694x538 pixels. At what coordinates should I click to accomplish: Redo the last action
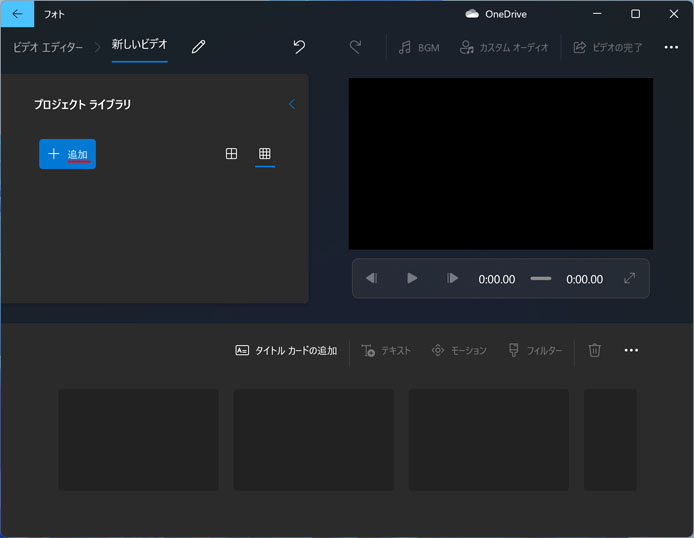tap(355, 47)
